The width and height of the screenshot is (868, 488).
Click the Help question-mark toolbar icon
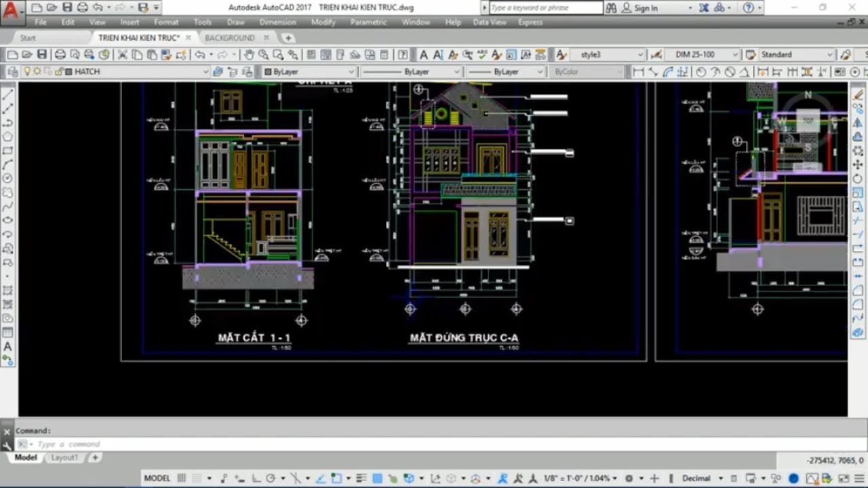(403, 55)
